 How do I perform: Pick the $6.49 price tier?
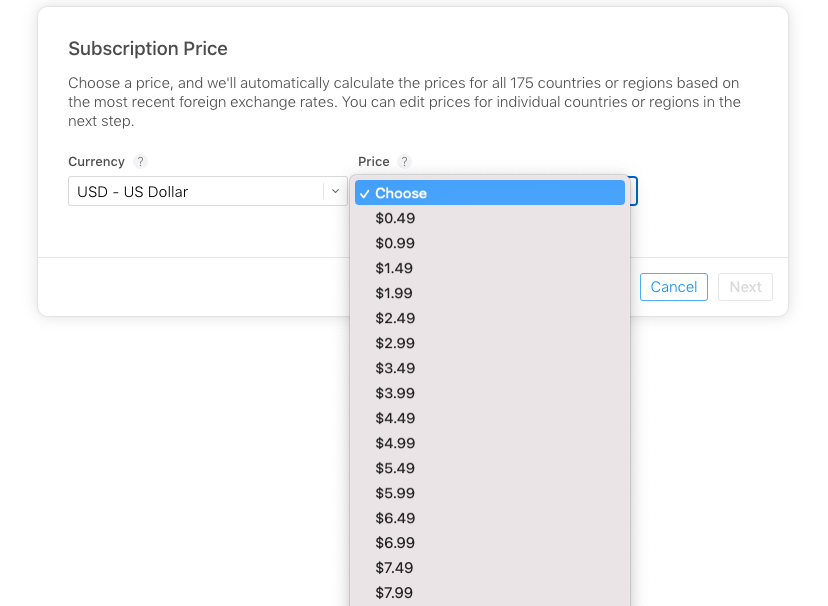coord(395,518)
